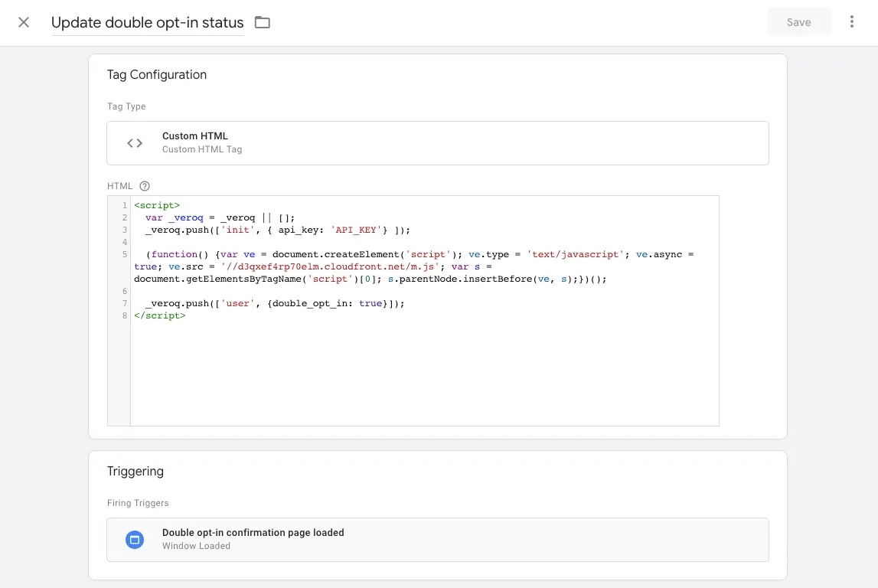Open the three-dot overflow actions menu
The image size is (878, 588).
[852, 21]
